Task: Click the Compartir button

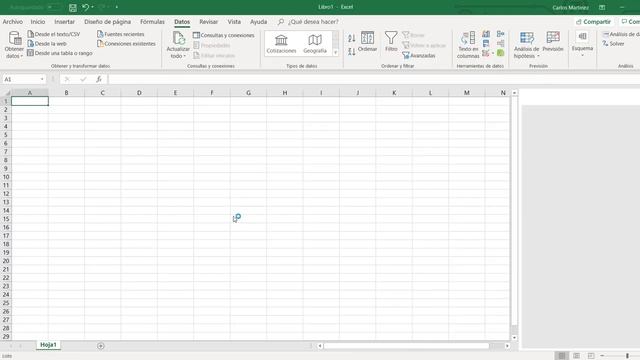Action: coord(593,22)
